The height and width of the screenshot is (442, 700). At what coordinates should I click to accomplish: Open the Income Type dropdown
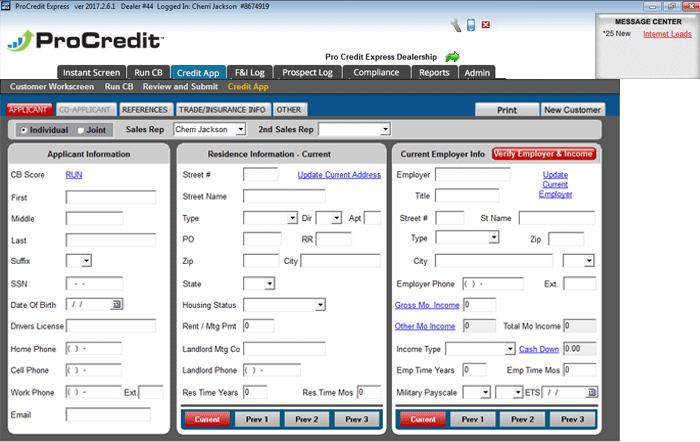(510, 349)
